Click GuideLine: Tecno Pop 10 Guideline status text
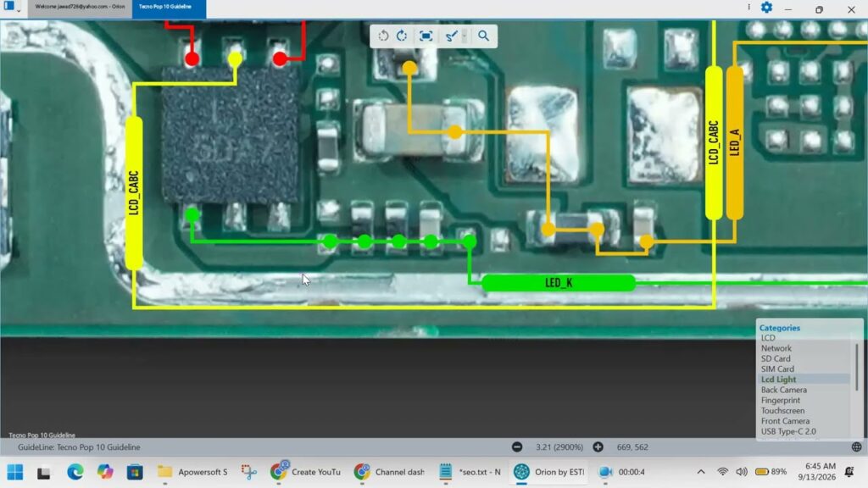Viewport: 868px width, 488px height. pyautogui.click(x=79, y=447)
